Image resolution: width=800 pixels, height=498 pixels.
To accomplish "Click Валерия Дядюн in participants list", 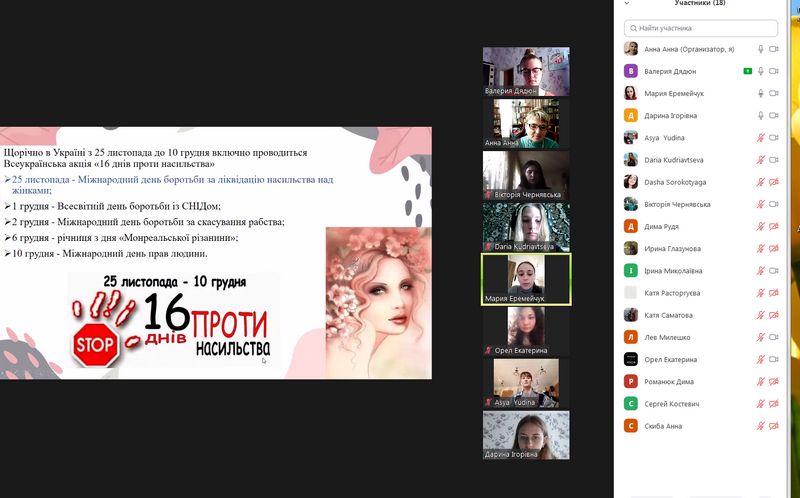I will tap(670, 71).
